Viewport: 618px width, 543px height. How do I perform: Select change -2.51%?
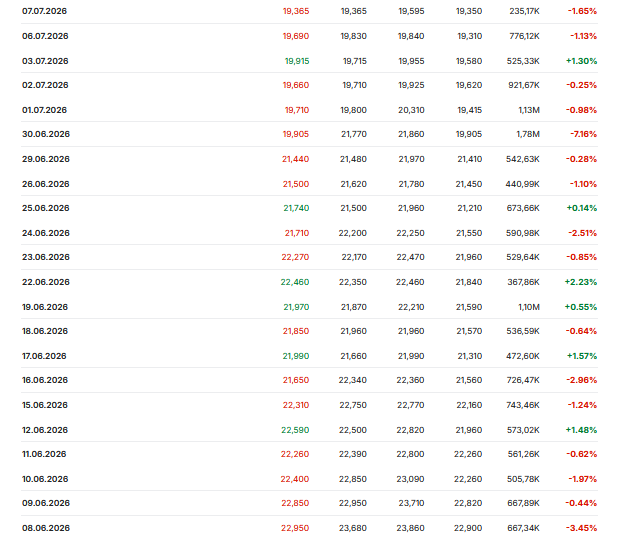coord(583,233)
